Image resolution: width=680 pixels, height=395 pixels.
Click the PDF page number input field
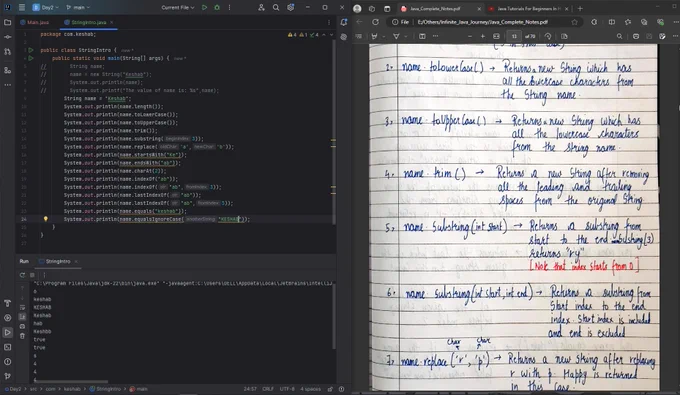[514, 36]
